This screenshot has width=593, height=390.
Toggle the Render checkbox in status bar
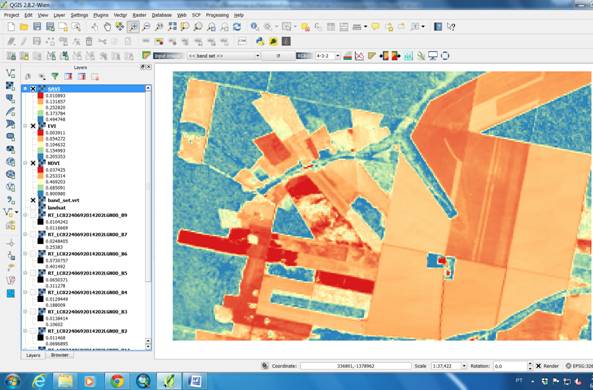(x=539, y=366)
